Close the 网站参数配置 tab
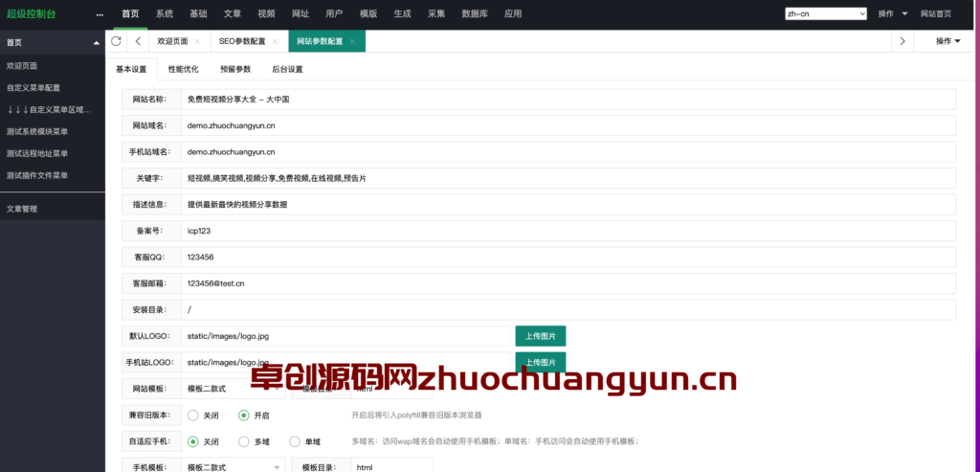Image resolution: width=980 pixels, height=472 pixels. (352, 41)
